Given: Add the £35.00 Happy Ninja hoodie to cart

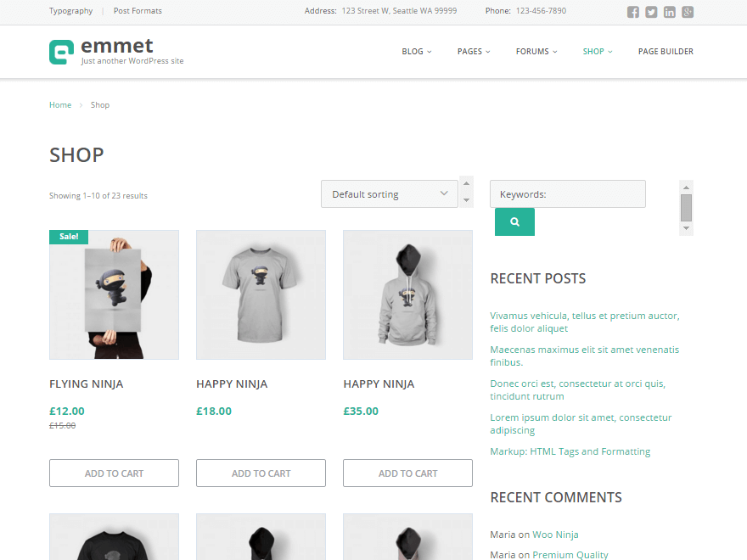Looking at the screenshot, I should (x=407, y=473).
